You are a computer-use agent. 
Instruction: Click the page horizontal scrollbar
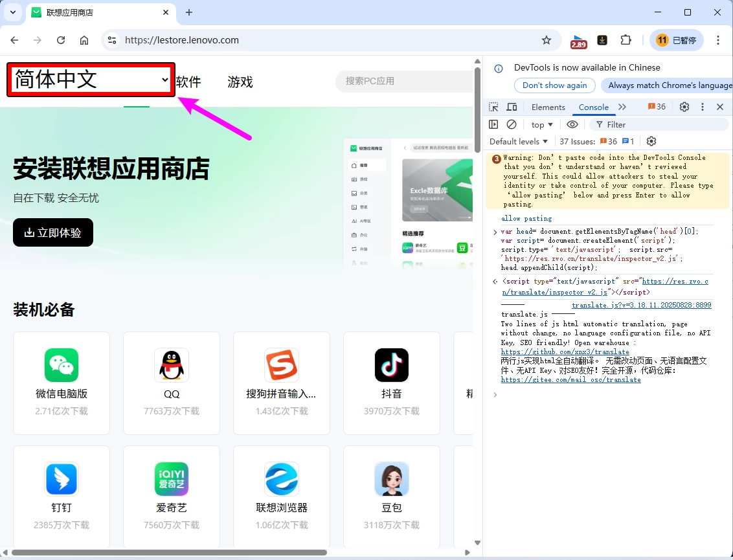169,552
